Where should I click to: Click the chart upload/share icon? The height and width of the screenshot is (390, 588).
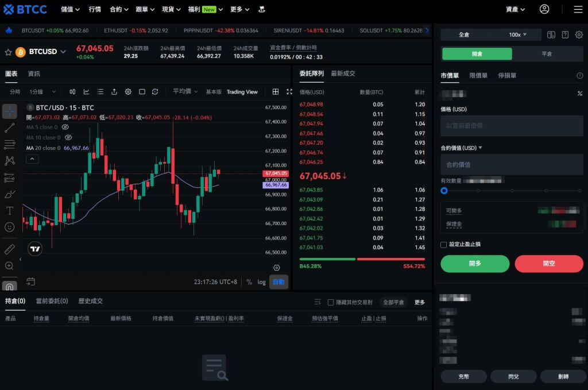click(x=114, y=92)
